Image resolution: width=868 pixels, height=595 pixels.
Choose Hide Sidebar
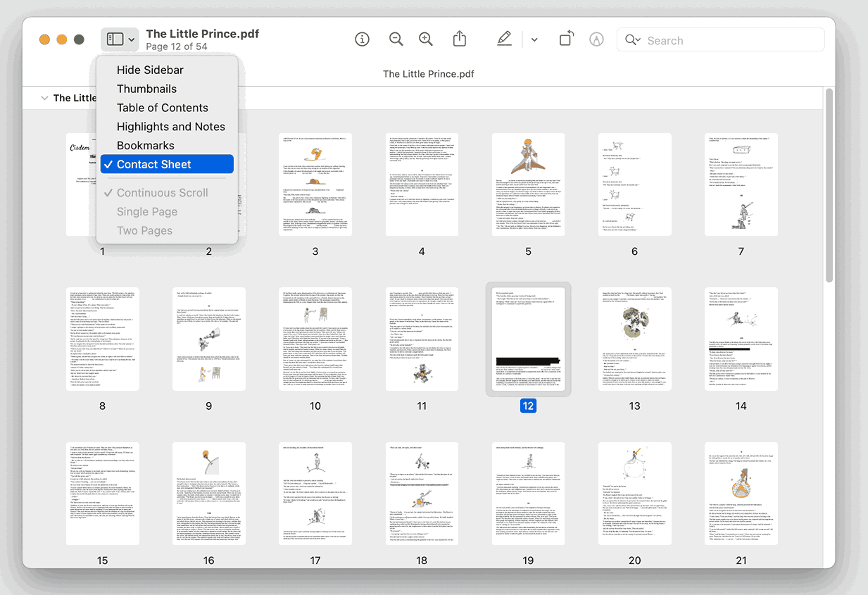click(150, 70)
